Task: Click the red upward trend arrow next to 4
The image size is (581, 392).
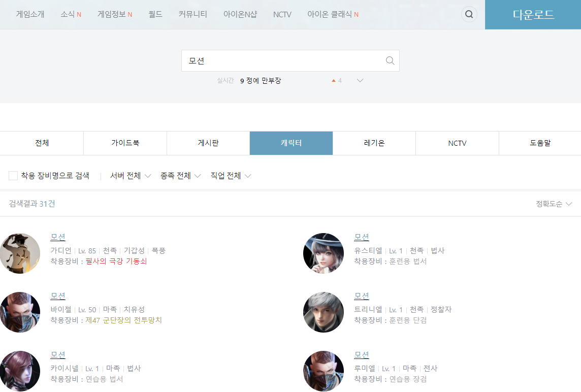Action: (333, 80)
